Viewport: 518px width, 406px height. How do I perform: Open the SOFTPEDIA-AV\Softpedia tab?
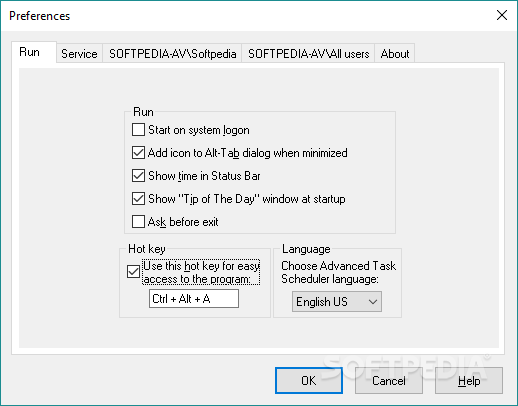[172, 54]
